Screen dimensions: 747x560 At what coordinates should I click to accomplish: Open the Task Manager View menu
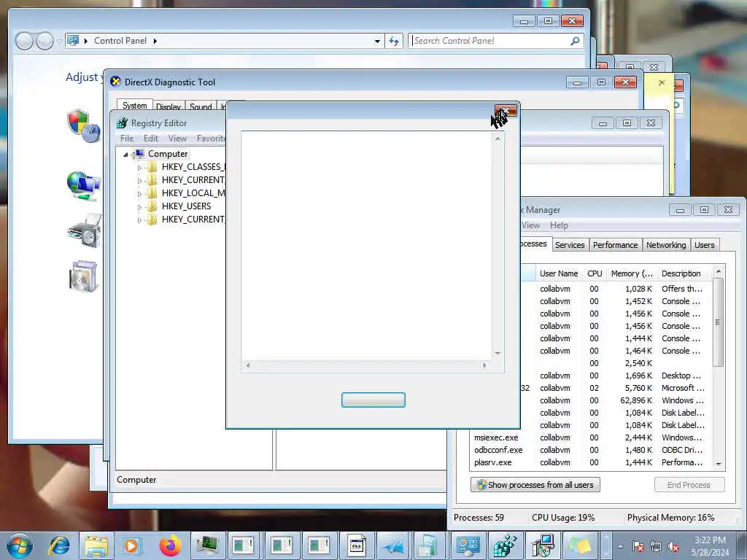coord(531,225)
